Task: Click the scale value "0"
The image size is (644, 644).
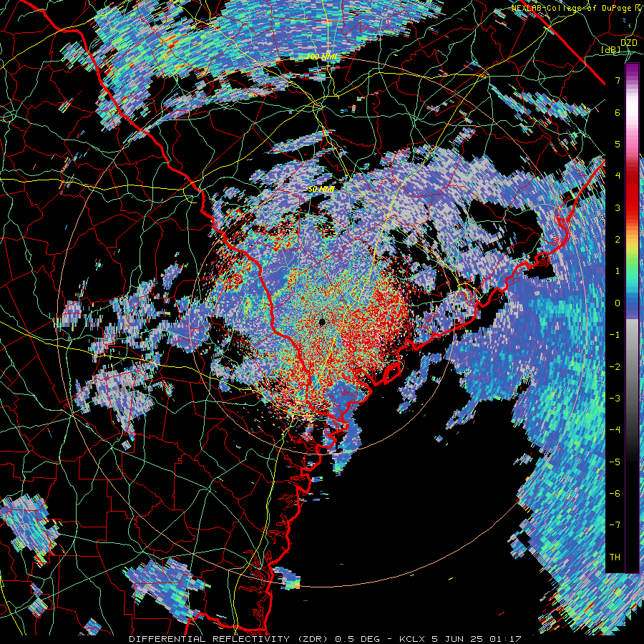Action: [x=618, y=303]
